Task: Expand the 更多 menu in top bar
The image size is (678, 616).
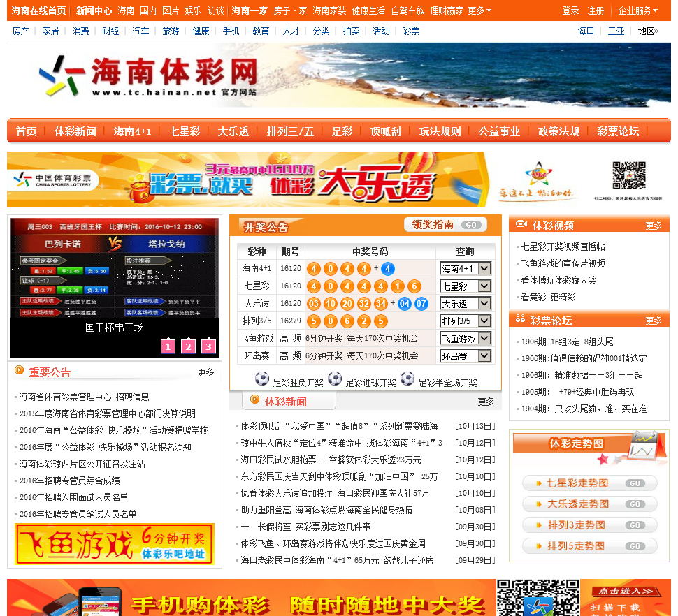Action: (479, 10)
